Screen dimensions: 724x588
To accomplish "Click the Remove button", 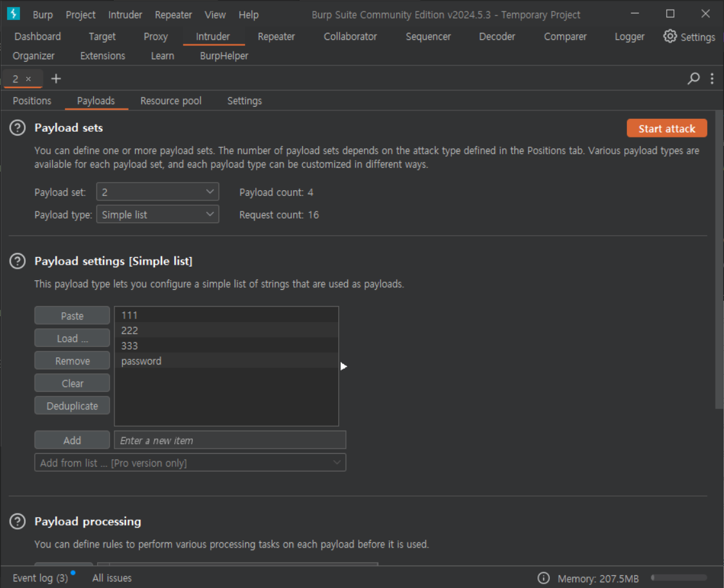I will coord(72,361).
